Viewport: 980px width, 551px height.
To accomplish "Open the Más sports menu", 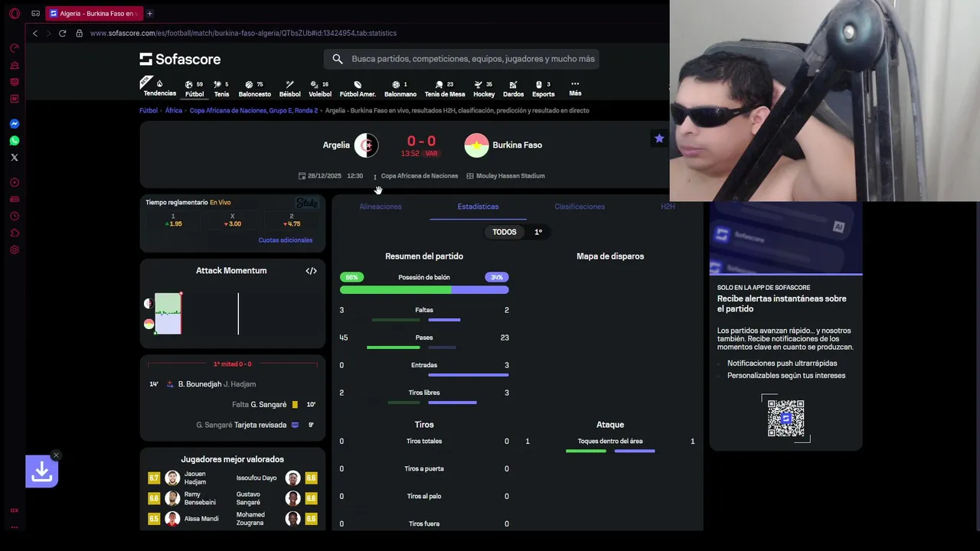I will pos(575,88).
